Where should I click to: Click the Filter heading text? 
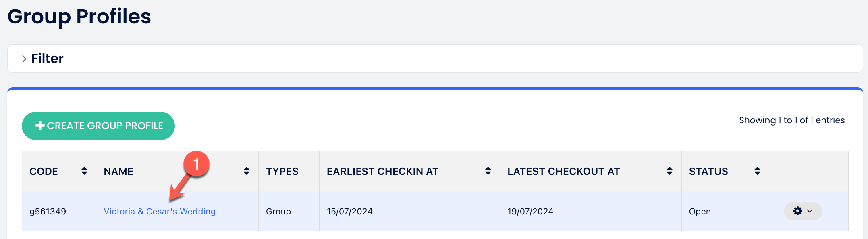48,59
